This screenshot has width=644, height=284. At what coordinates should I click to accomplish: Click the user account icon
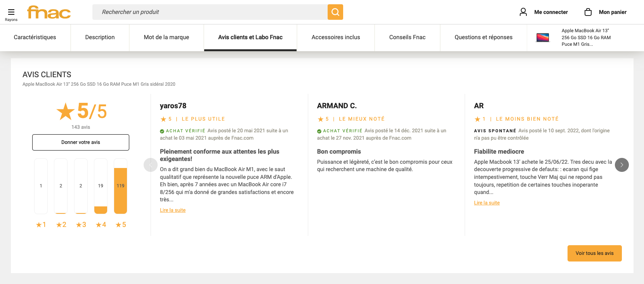(523, 12)
